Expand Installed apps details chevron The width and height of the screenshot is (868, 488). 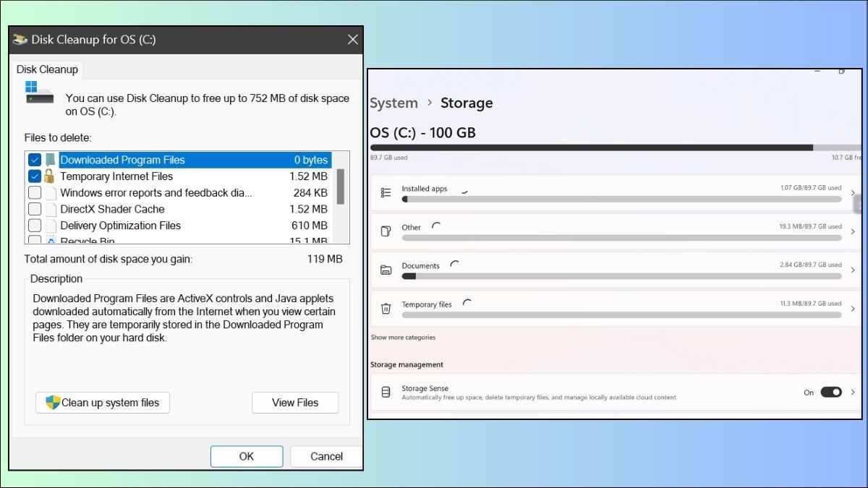pyautogui.click(x=854, y=193)
